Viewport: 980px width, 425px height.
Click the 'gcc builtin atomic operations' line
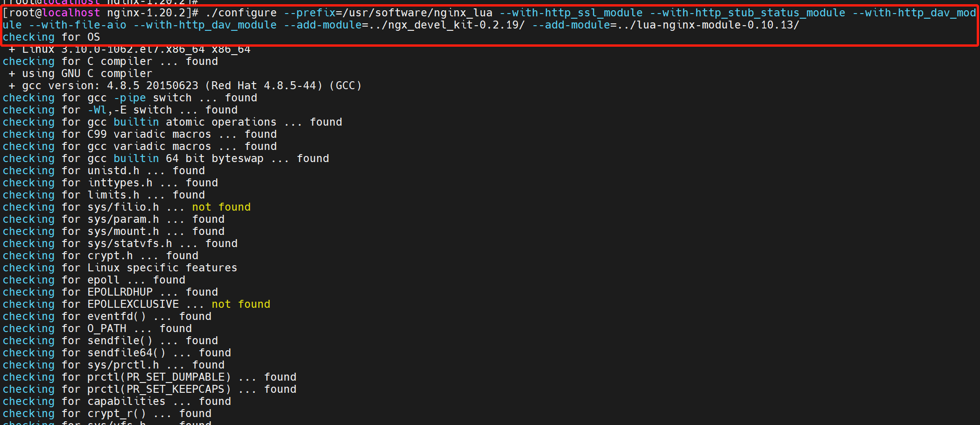[172, 122]
